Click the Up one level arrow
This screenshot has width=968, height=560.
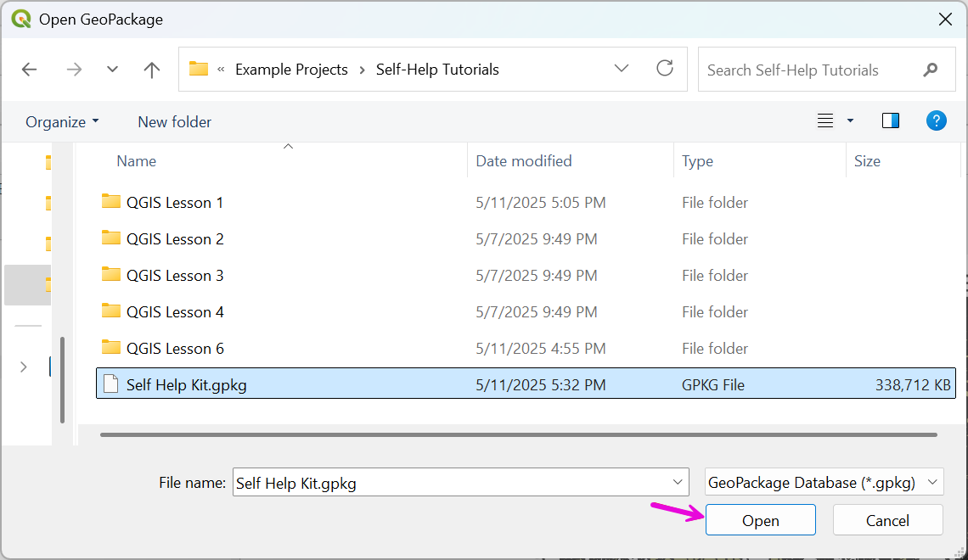coord(152,70)
